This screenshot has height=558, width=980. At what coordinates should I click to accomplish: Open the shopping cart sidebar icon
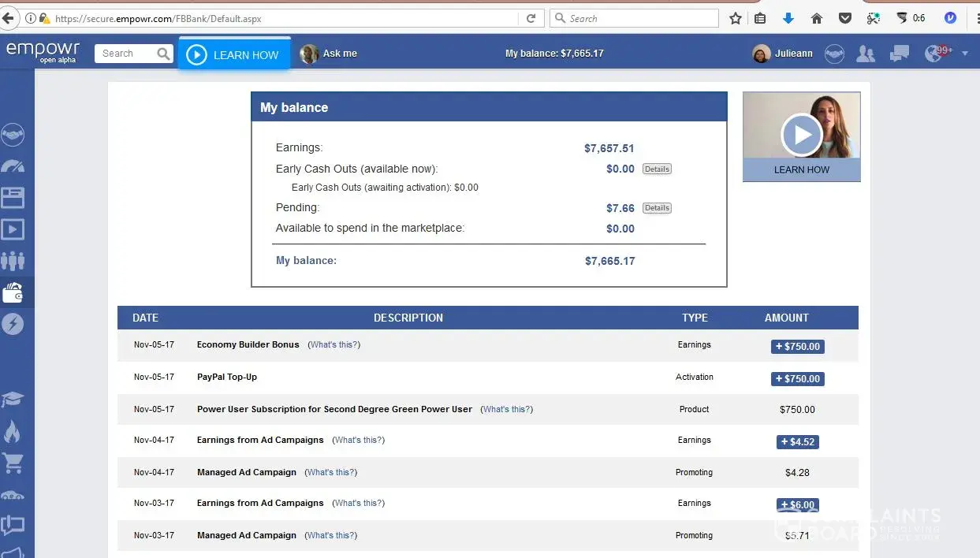[13, 463]
